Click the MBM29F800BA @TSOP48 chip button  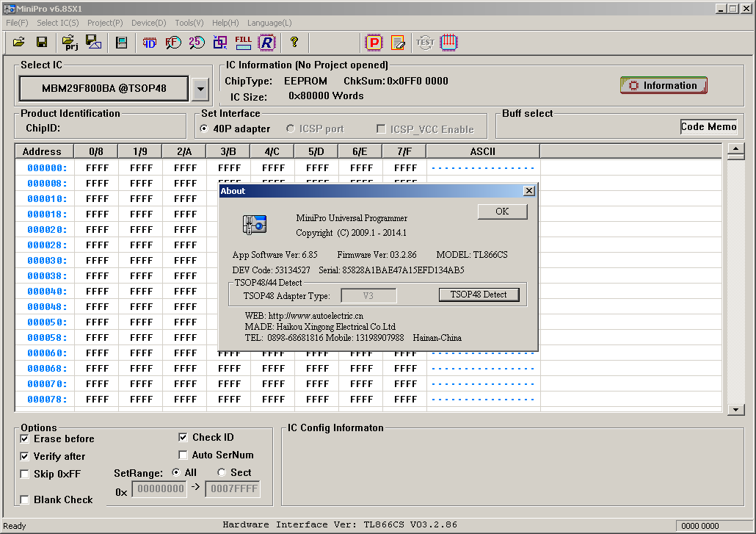click(103, 89)
